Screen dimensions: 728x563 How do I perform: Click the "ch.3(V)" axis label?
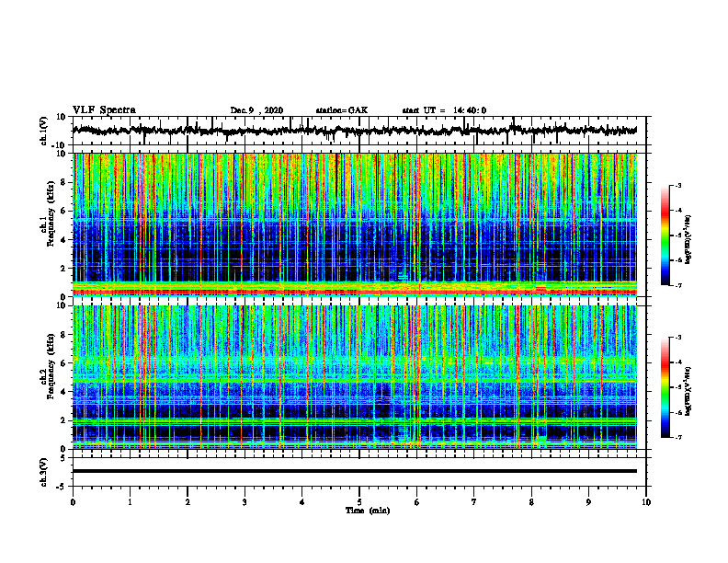point(44,472)
